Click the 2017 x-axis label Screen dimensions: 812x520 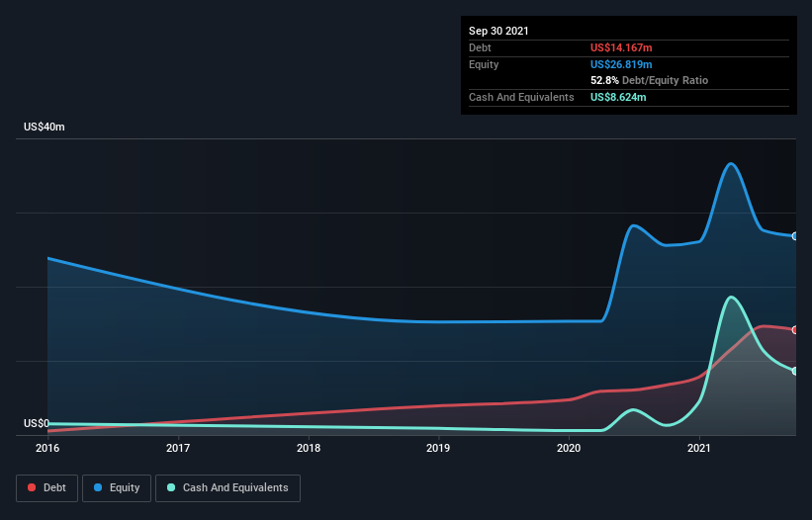coord(178,448)
